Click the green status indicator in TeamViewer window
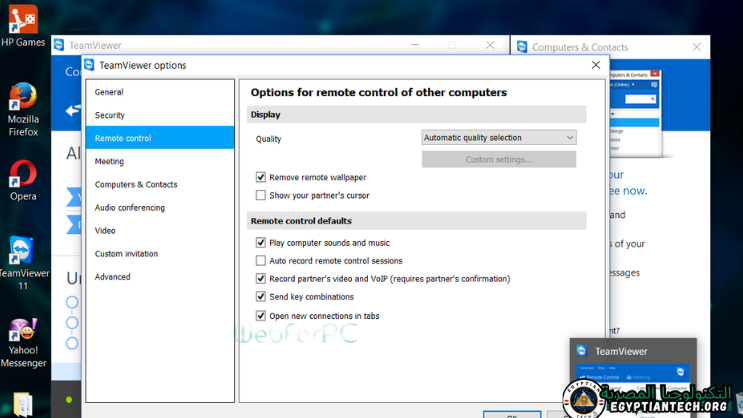 (x=69, y=400)
